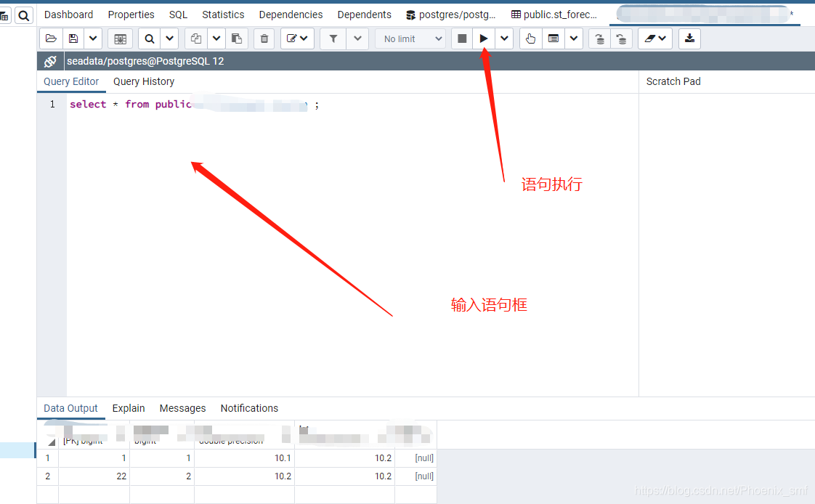This screenshot has height=504, width=815.
Task: Select the Query History tab
Action: [x=144, y=81]
